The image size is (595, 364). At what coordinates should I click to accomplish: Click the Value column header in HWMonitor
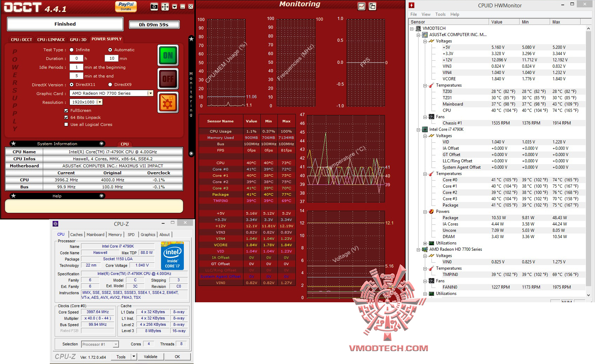[504, 22]
